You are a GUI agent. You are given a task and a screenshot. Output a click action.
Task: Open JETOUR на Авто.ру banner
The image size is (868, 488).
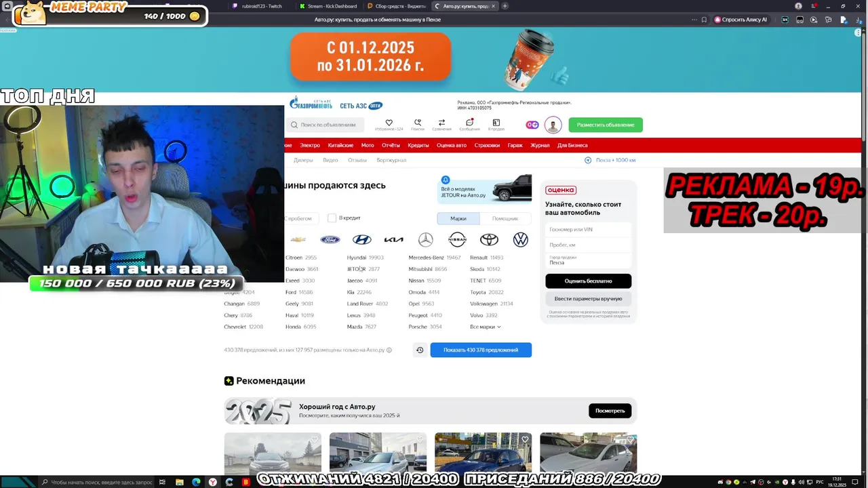coord(485,189)
